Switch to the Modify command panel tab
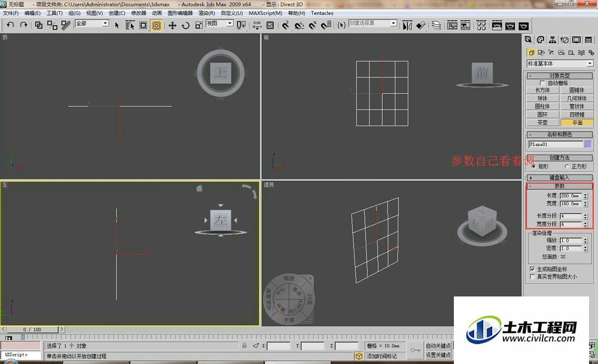598x364 pixels. pos(541,39)
